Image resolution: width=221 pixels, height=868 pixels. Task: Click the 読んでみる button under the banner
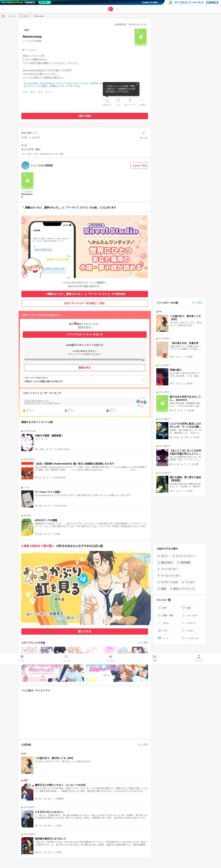point(85,632)
